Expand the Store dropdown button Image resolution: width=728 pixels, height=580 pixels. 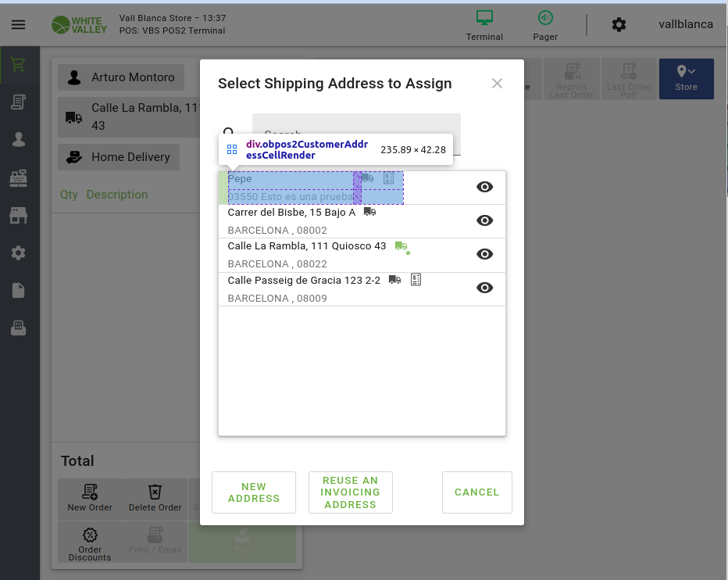[686, 79]
